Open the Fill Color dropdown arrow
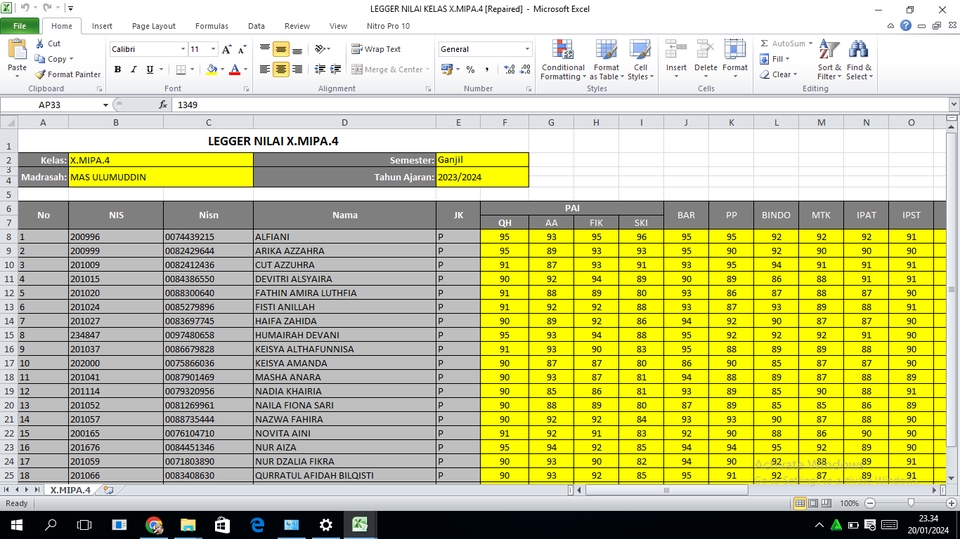960x539 pixels. tap(222, 69)
